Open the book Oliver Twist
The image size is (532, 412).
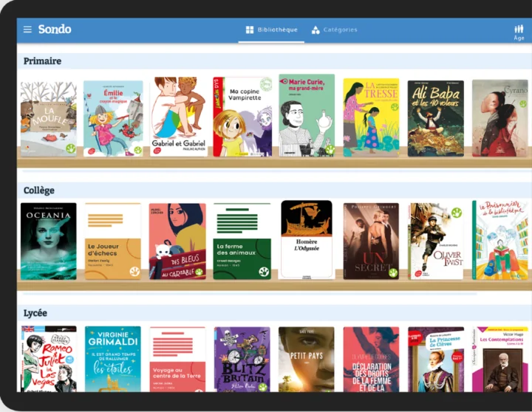click(436, 241)
